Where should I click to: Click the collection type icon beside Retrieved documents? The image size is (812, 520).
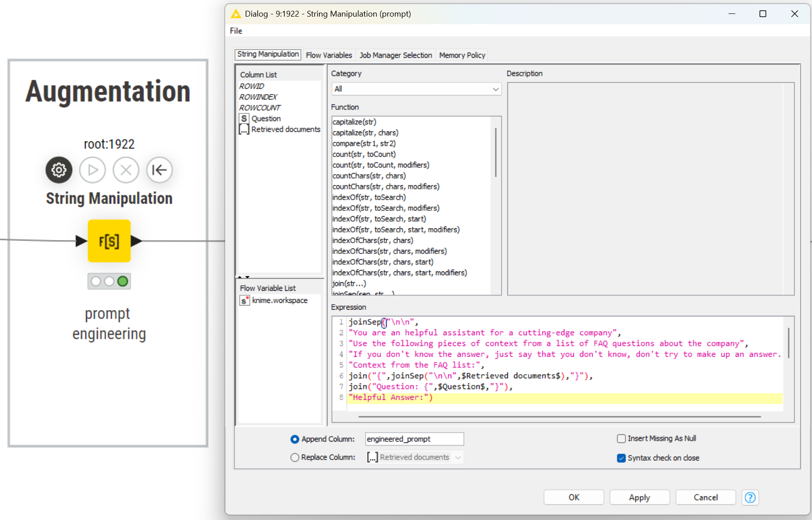[x=244, y=129]
